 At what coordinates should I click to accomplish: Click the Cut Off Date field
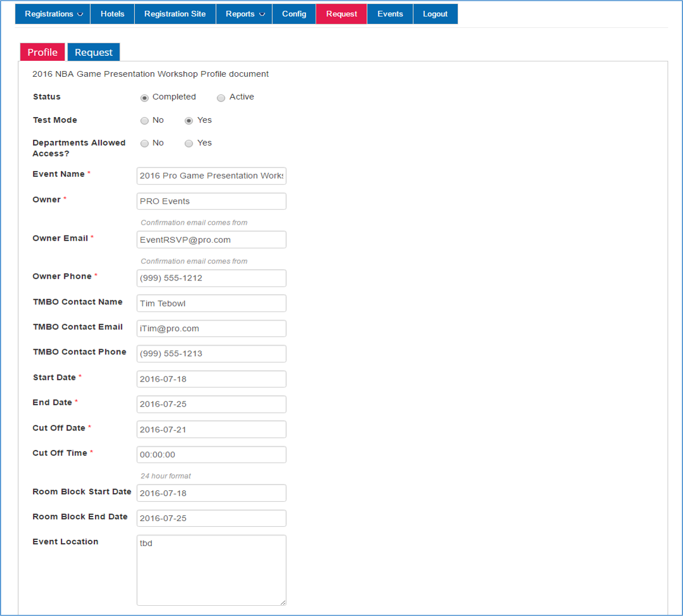point(212,429)
